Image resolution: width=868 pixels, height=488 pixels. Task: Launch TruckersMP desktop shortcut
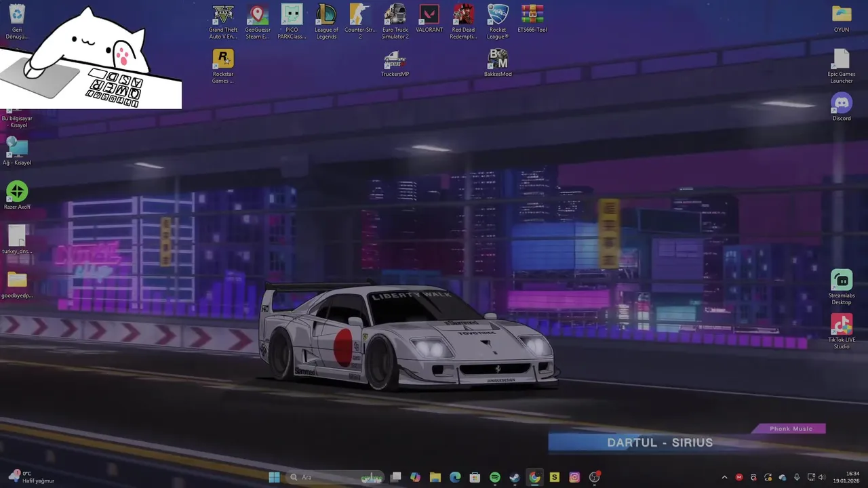[x=395, y=63]
